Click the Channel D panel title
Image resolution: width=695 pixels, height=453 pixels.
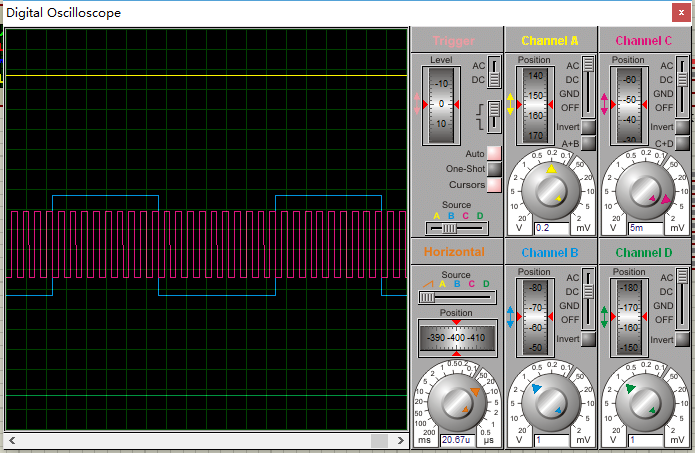[644, 253]
